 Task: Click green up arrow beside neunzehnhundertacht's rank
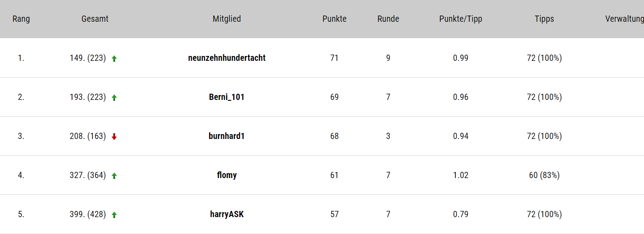(x=114, y=59)
